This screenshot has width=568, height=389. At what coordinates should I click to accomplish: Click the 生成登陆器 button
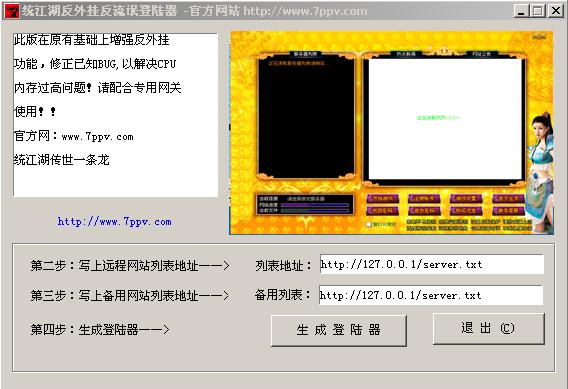(x=339, y=330)
